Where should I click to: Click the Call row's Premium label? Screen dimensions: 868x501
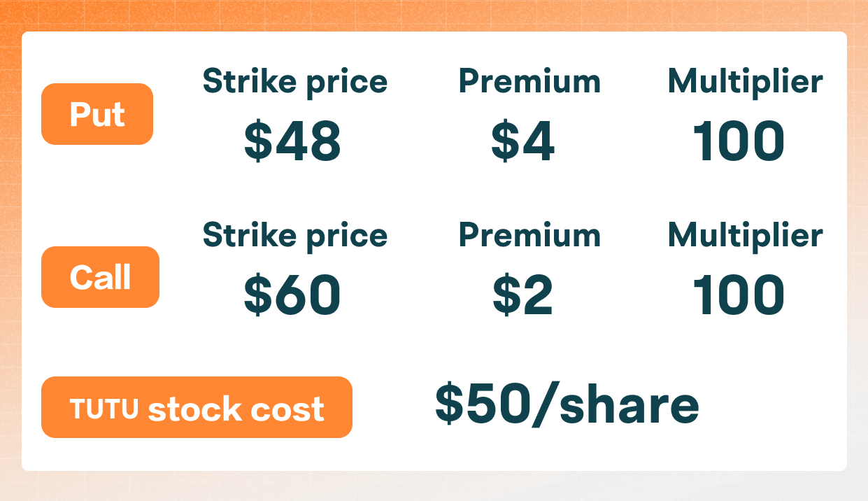(x=529, y=235)
